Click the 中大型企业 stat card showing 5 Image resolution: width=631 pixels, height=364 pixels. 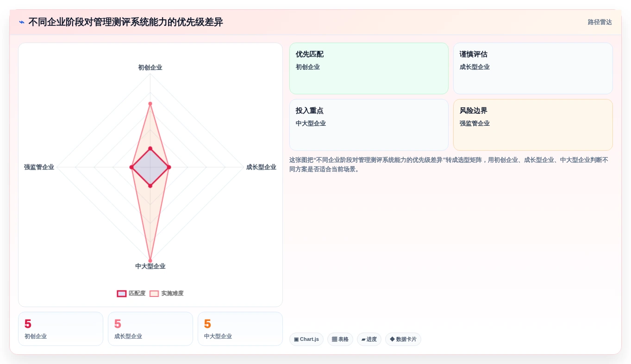[240, 329]
